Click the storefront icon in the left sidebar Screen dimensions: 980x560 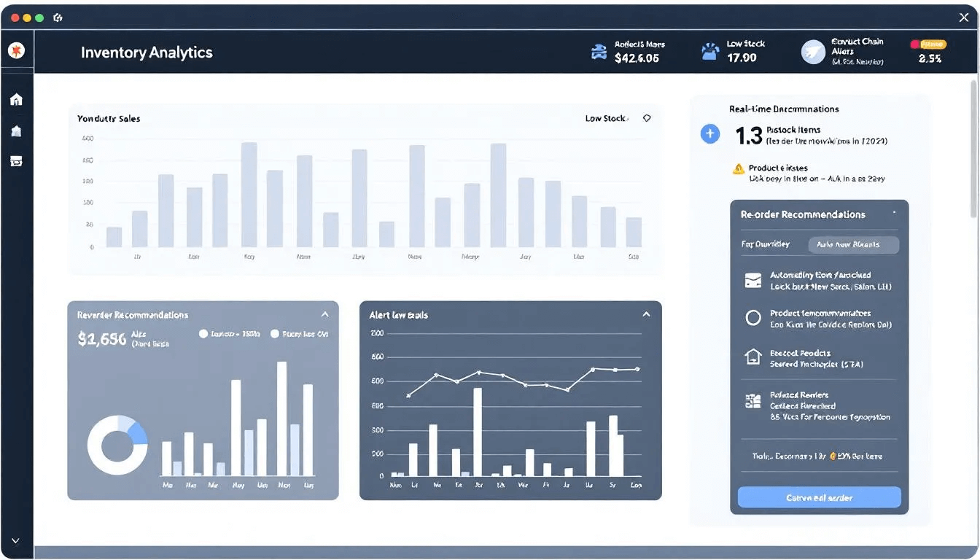point(16,161)
